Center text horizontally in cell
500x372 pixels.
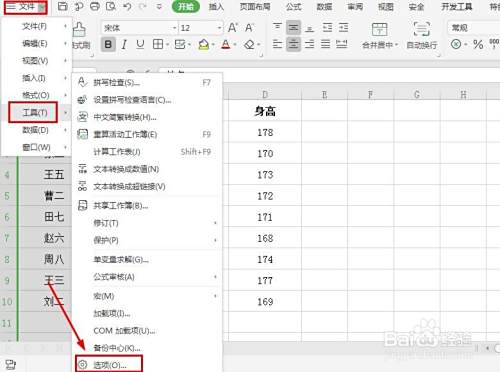click(x=293, y=44)
